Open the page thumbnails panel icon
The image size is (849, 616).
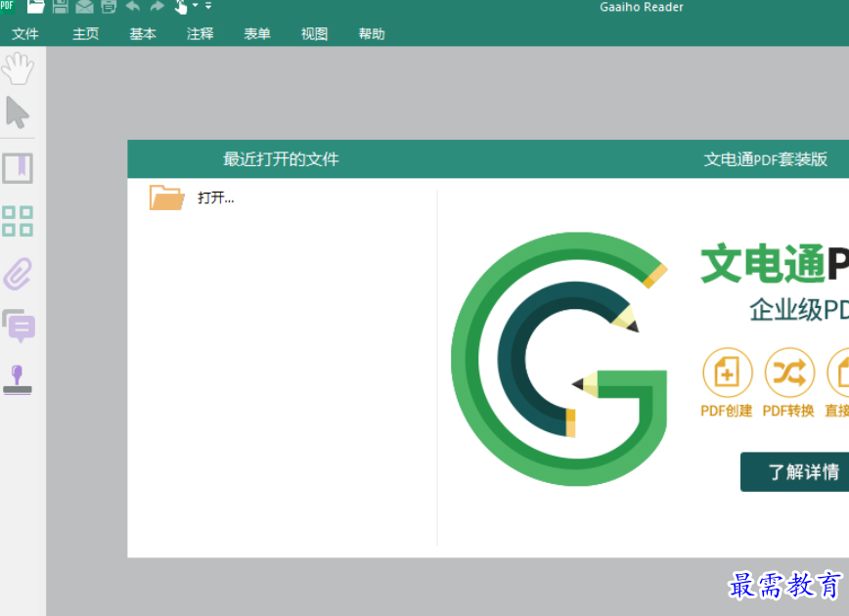coord(18,221)
